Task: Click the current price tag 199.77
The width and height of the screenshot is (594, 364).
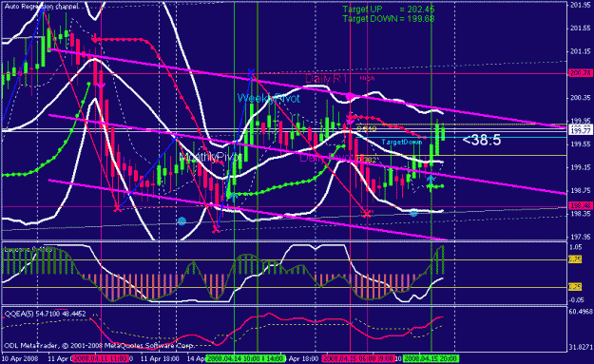Action: 581,130
